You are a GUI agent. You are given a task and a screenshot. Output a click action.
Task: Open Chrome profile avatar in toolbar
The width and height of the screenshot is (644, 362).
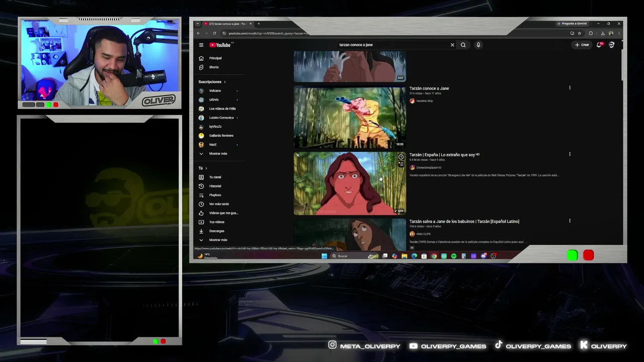[611, 33]
